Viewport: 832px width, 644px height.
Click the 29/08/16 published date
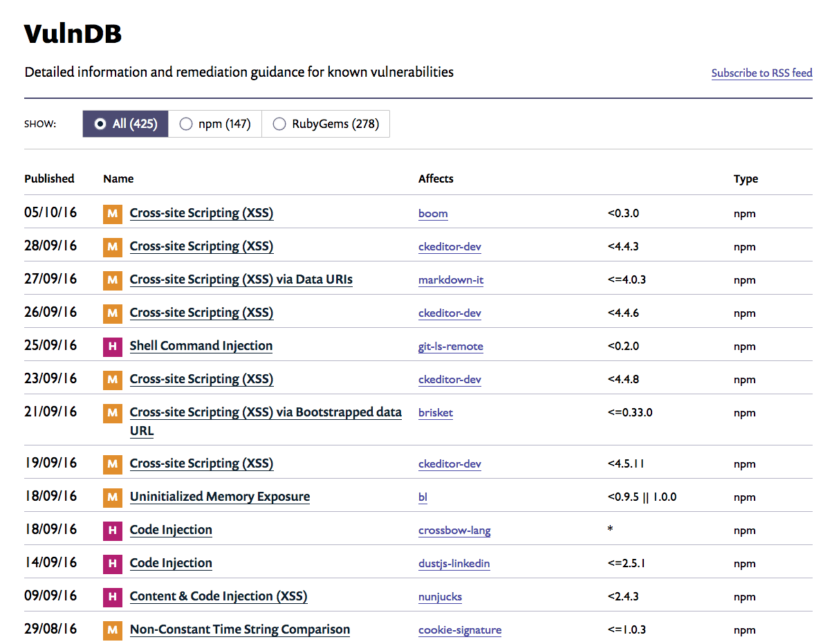pyautogui.click(x=50, y=629)
